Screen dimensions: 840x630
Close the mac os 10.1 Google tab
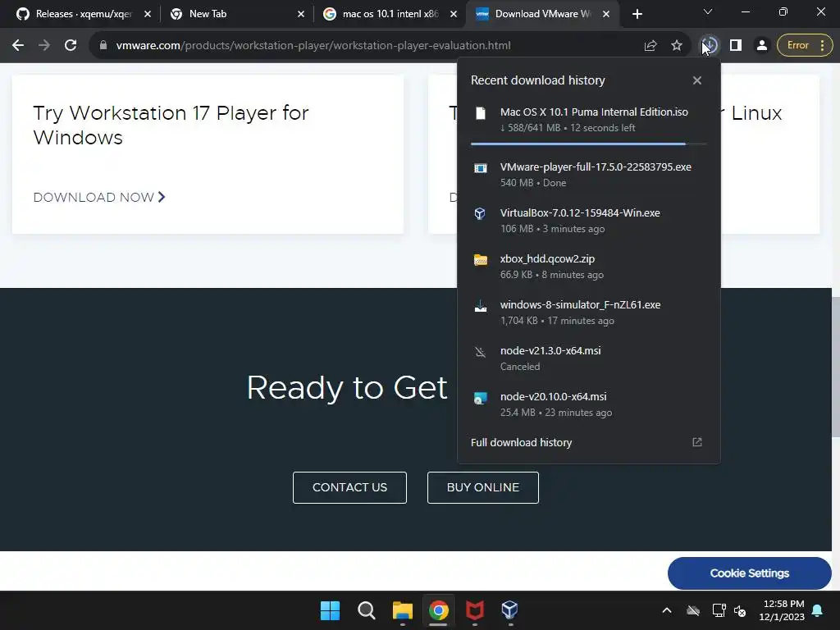tap(454, 14)
